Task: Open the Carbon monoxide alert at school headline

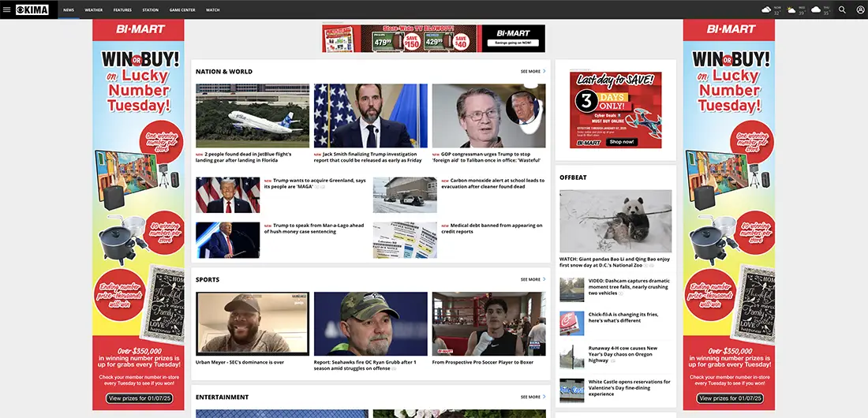Action: (x=492, y=184)
